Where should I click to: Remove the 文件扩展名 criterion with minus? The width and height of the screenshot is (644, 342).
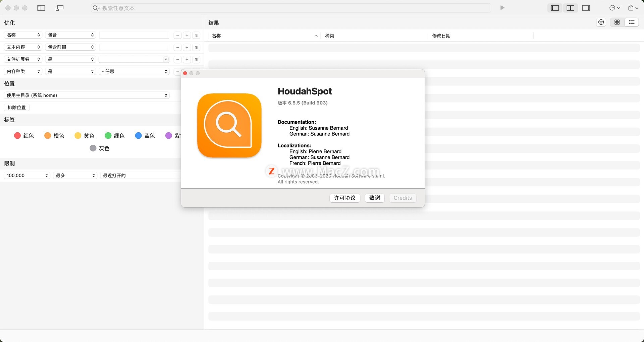[177, 59]
